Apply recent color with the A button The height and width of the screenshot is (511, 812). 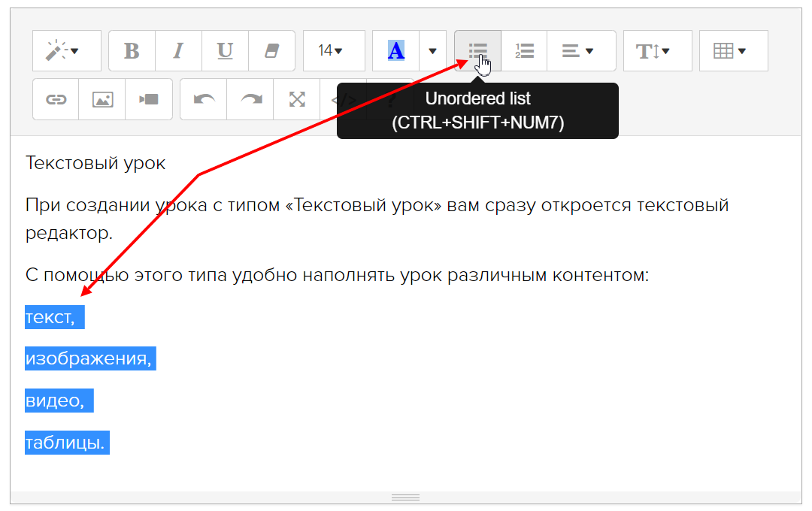click(x=395, y=51)
